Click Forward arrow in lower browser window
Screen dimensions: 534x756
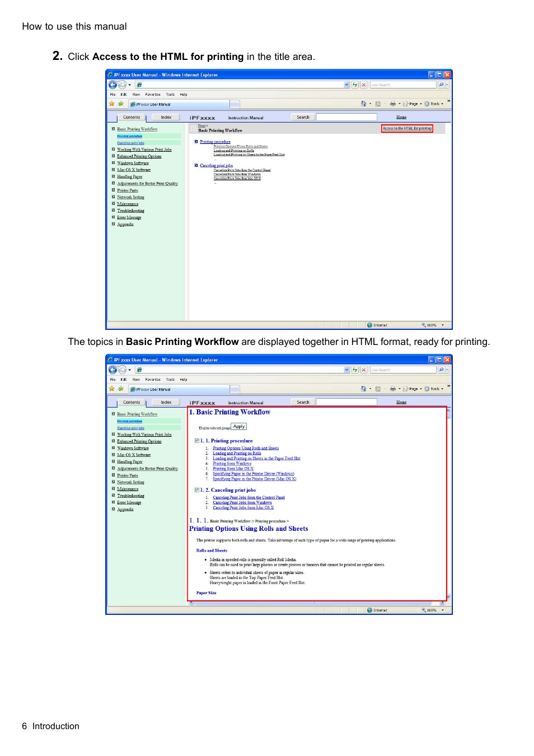(x=122, y=370)
